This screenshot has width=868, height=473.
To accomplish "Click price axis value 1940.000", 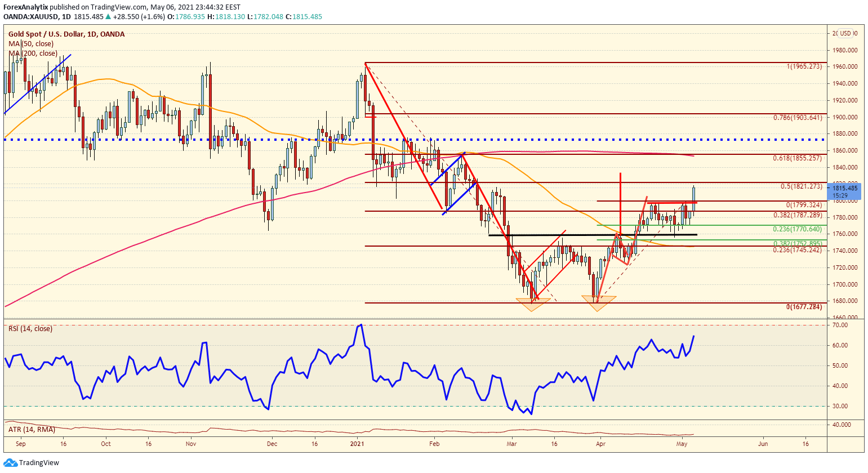I will click(x=845, y=83).
